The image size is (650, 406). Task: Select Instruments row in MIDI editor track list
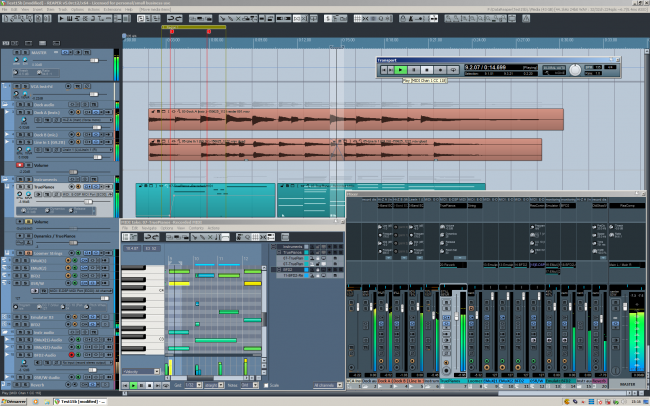pos(307,246)
